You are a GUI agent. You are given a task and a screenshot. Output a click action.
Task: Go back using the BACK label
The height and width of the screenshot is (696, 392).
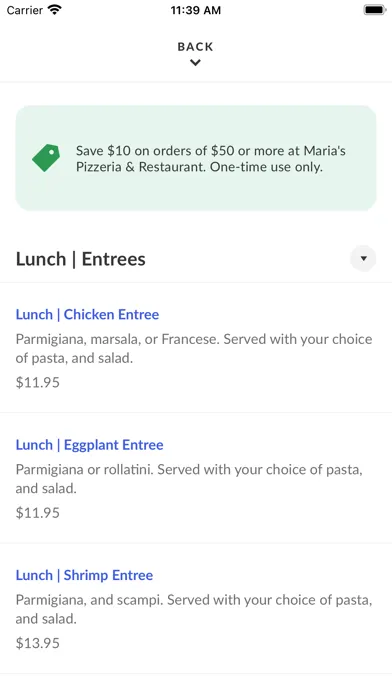[x=195, y=47]
